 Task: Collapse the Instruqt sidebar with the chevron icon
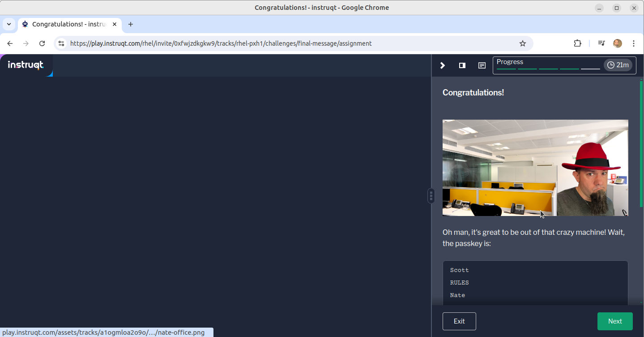pyautogui.click(x=442, y=65)
